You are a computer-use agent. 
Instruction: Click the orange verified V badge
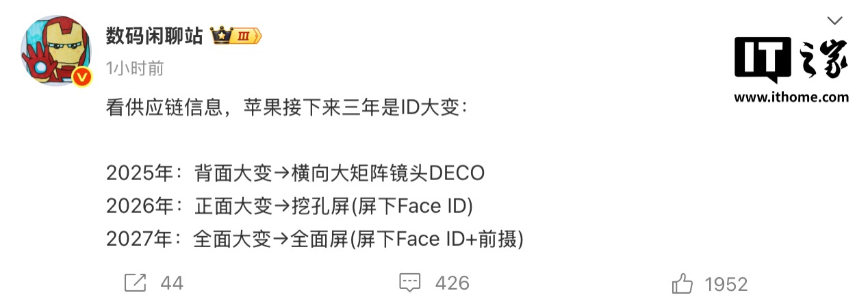pyautogui.click(x=82, y=77)
